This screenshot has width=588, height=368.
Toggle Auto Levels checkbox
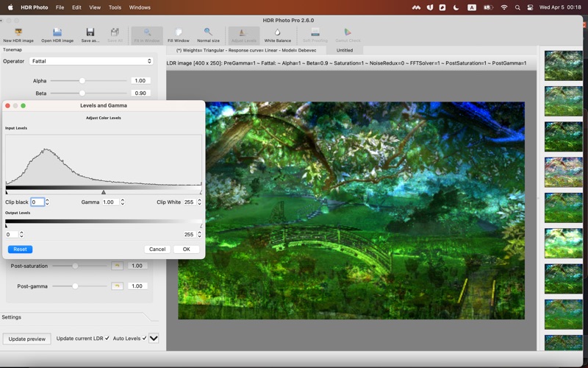[144, 339]
